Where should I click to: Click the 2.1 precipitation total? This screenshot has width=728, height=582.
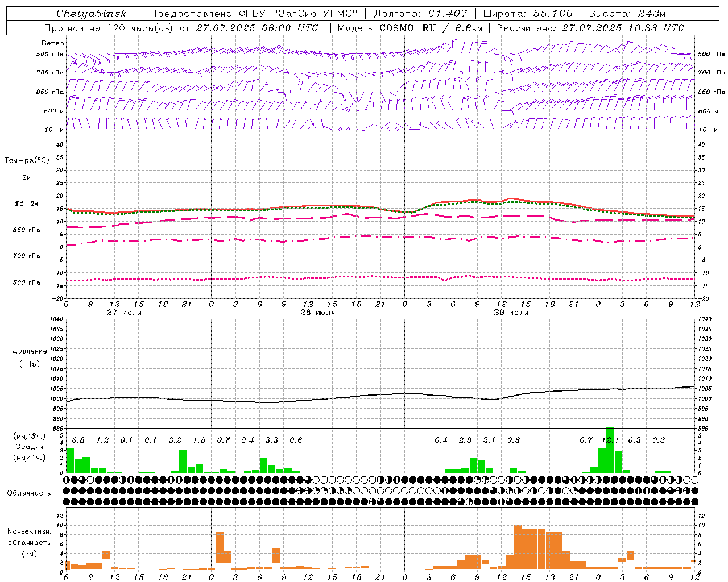(489, 440)
